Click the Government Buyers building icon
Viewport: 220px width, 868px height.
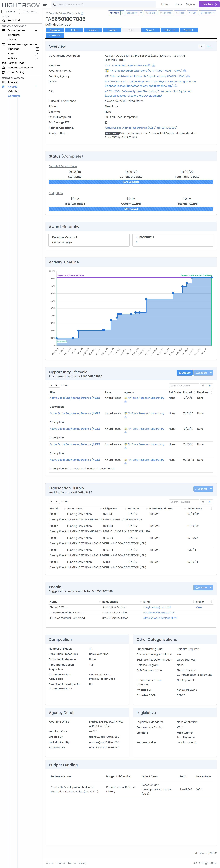(x=4, y=68)
